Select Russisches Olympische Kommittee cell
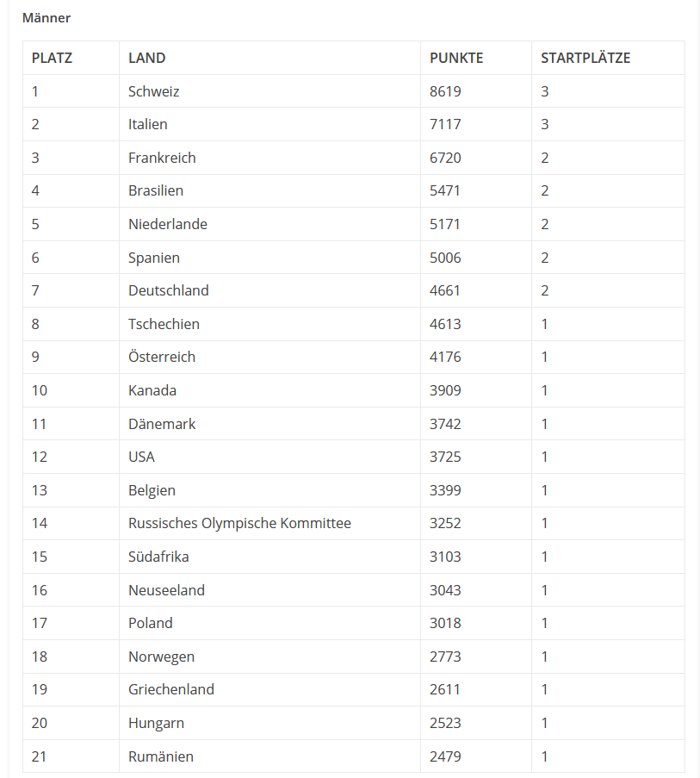This screenshot has width=700, height=778. tap(239, 523)
